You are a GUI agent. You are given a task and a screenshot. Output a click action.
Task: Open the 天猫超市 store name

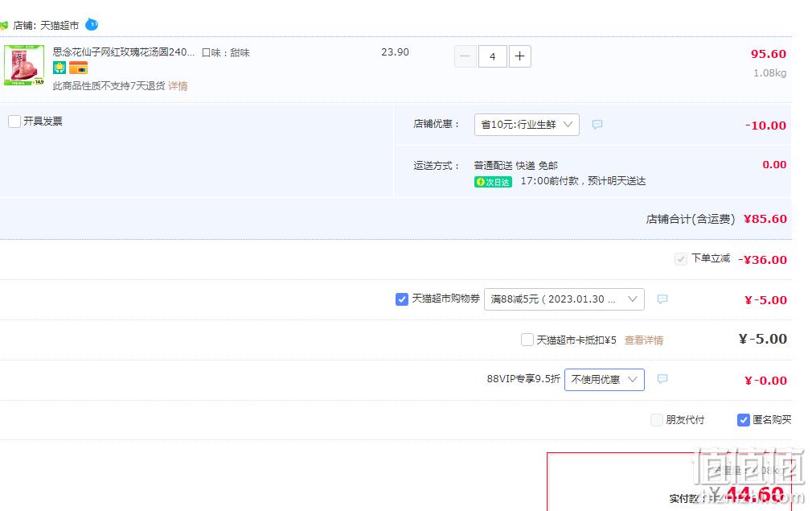point(59,26)
